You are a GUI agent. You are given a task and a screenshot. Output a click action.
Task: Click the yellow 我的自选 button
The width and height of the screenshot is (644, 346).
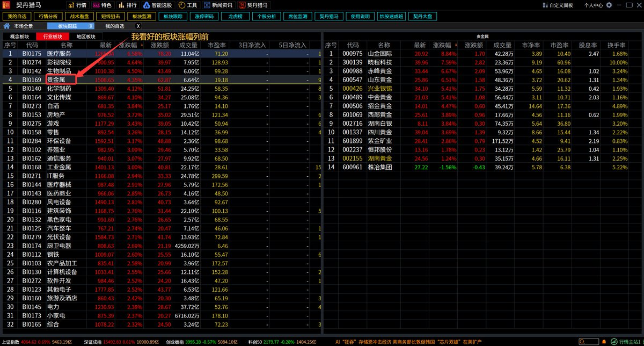pos(17,16)
